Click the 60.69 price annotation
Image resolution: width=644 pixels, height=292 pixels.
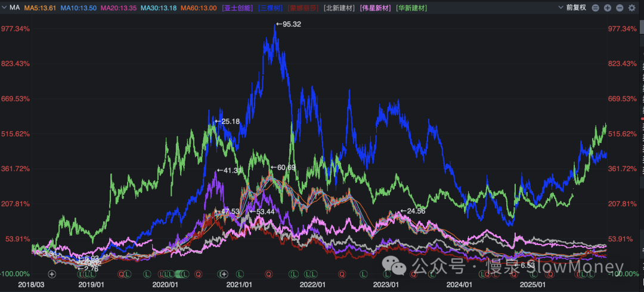(x=283, y=167)
